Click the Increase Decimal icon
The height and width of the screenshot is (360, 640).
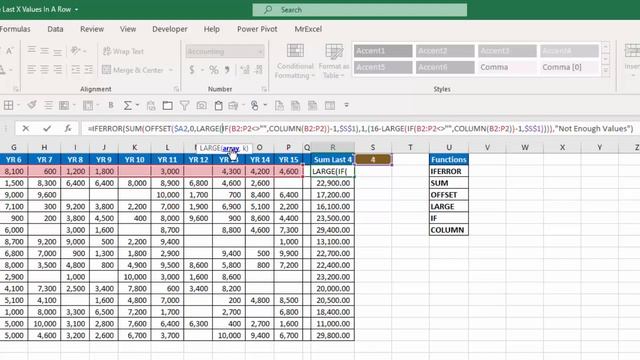[x=245, y=70]
